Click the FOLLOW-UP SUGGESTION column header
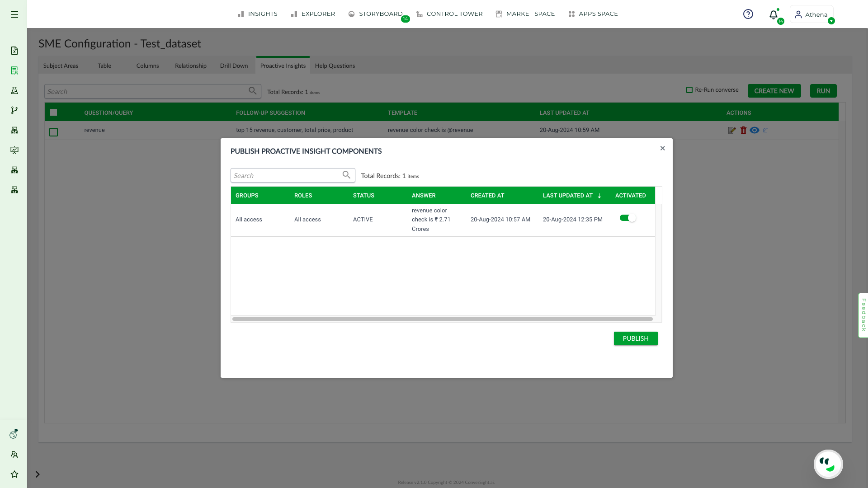The width and height of the screenshot is (868, 488). pyautogui.click(x=270, y=113)
